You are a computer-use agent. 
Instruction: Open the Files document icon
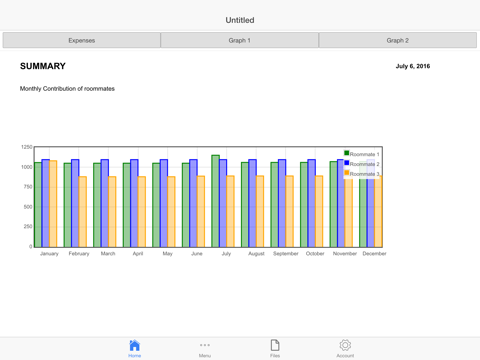coord(275,345)
